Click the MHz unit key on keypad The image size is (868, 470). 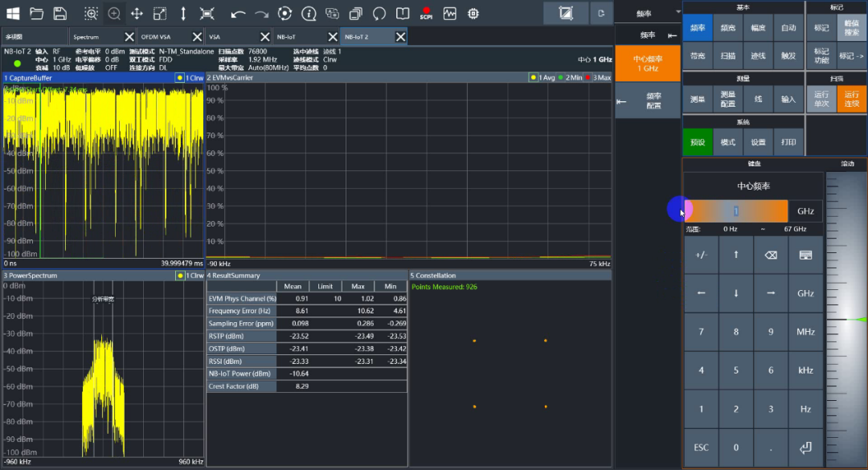805,332
